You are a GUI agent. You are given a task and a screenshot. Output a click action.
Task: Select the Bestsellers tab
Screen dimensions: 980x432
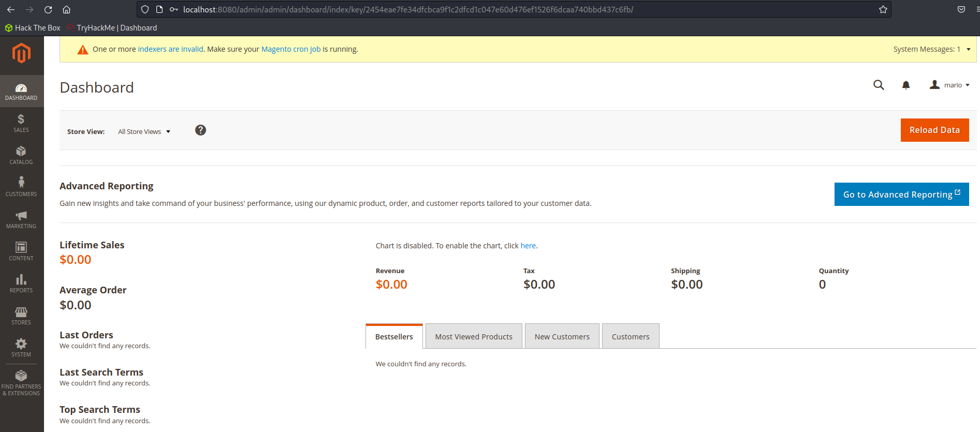[x=394, y=336]
